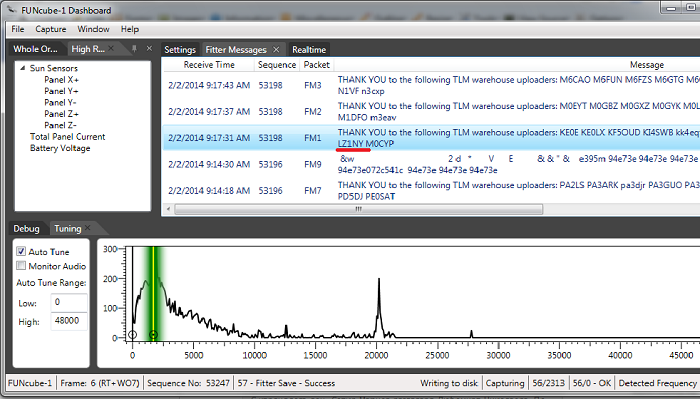Switch to the Debug tab

(26, 229)
